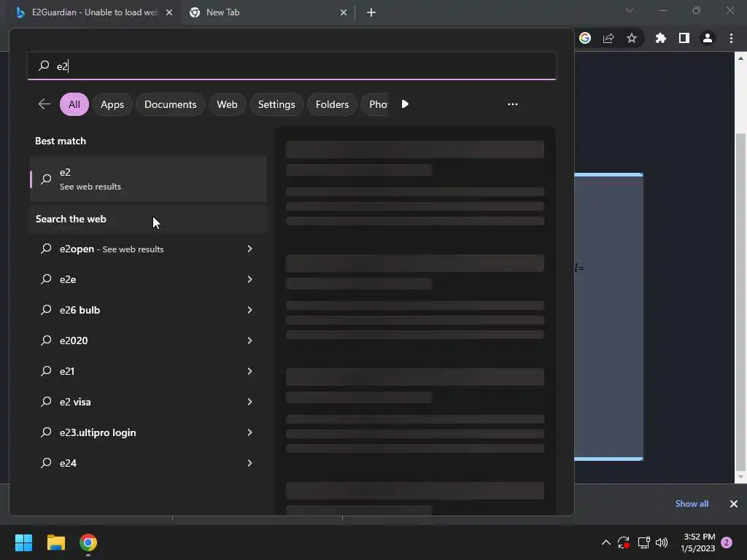Click Show all in the downloads bar
Image resolution: width=747 pixels, height=560 pixels.
coord(692,503)
